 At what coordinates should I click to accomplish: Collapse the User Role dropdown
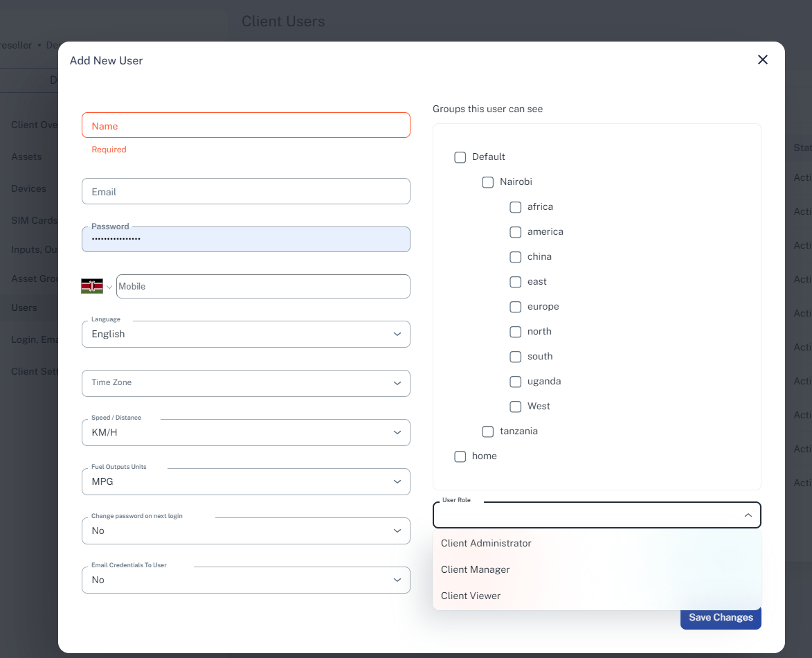pyautogui.click(x=597, y=515)
